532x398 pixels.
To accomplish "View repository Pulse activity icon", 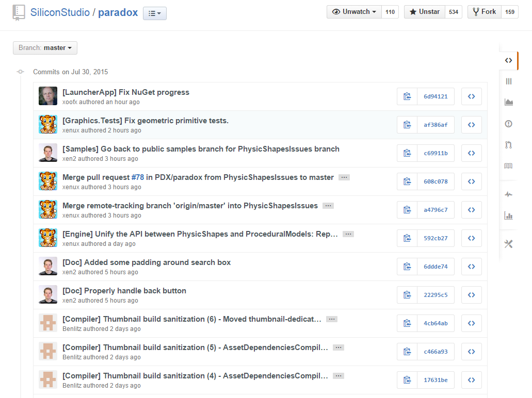I will tap(508, 194).
